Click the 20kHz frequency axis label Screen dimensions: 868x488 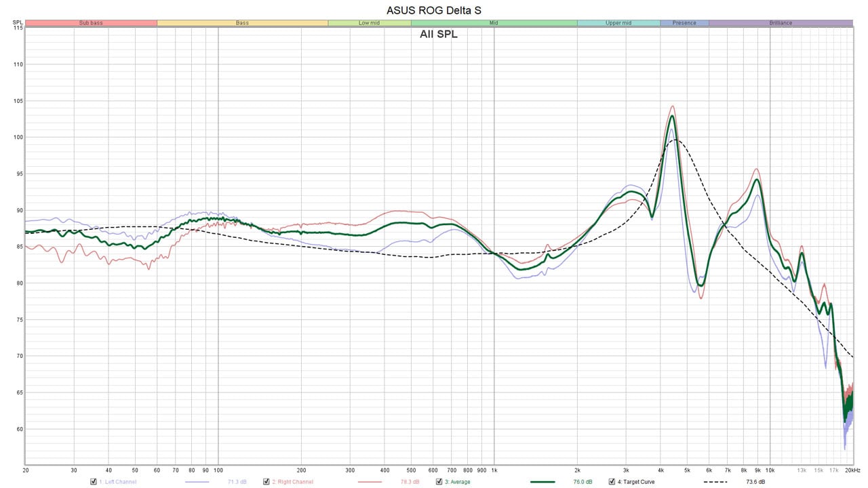853,470
